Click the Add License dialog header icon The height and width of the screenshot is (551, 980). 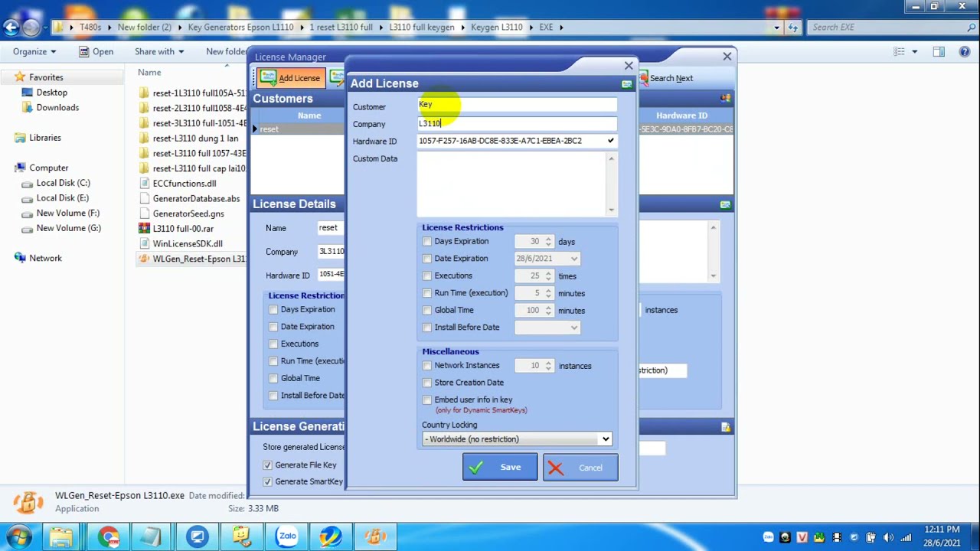pos(626,83)
